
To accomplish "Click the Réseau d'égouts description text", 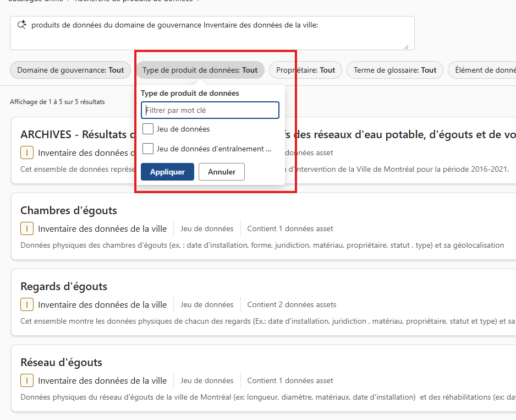I will (268, 397).
